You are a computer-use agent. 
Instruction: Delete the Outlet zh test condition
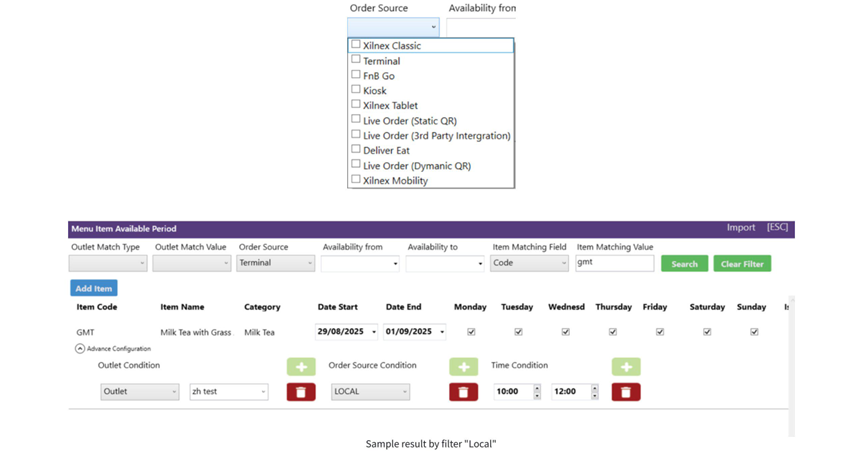coord(300,392)
